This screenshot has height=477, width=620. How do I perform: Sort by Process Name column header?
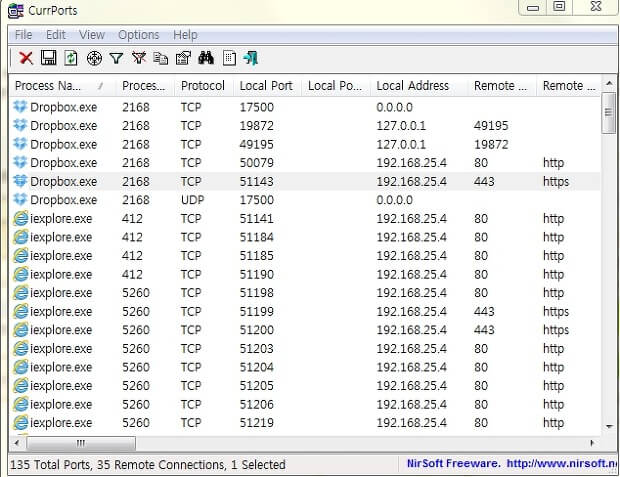[x=62, y=85]
